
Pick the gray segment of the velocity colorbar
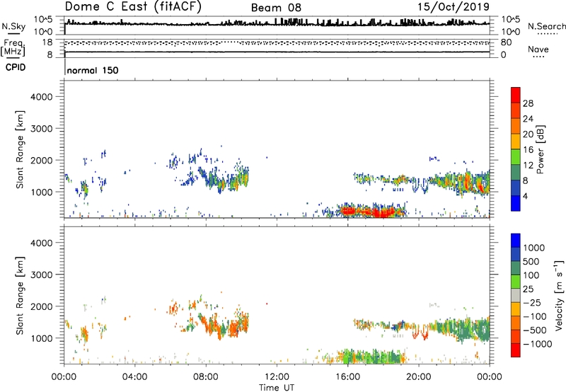pos(516,296)
